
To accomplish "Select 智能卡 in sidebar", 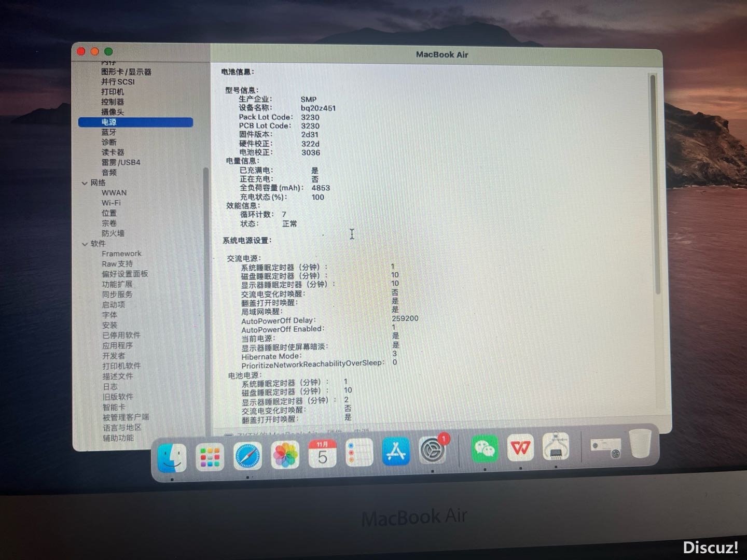I will (x=114, y=407).
